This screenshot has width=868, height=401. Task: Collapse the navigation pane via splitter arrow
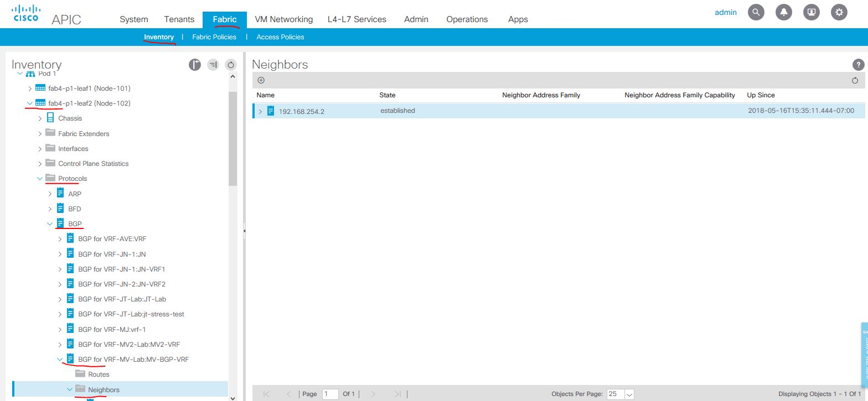click(244, 231)
